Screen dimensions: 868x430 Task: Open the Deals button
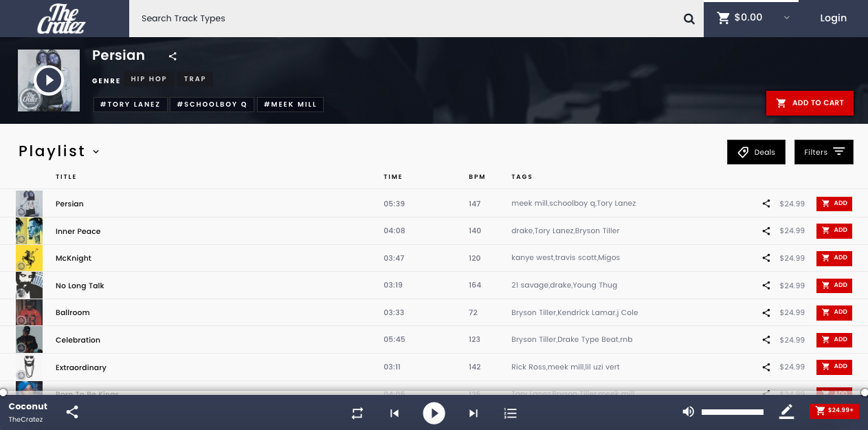(x=756, y=152)
